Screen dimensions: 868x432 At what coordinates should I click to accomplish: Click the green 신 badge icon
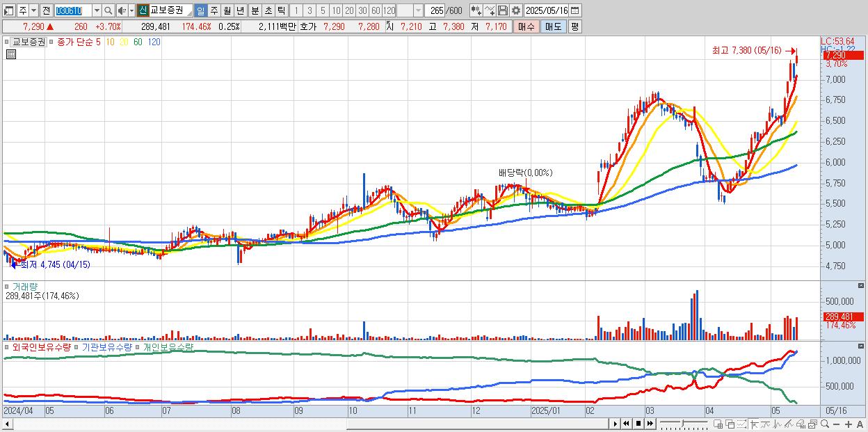pyautogui.click(x=142, y=10)
